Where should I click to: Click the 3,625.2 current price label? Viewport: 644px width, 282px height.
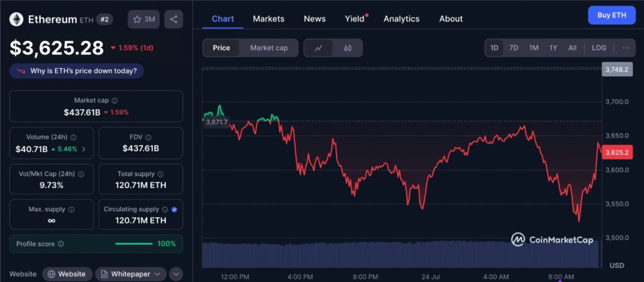point(617,153)
